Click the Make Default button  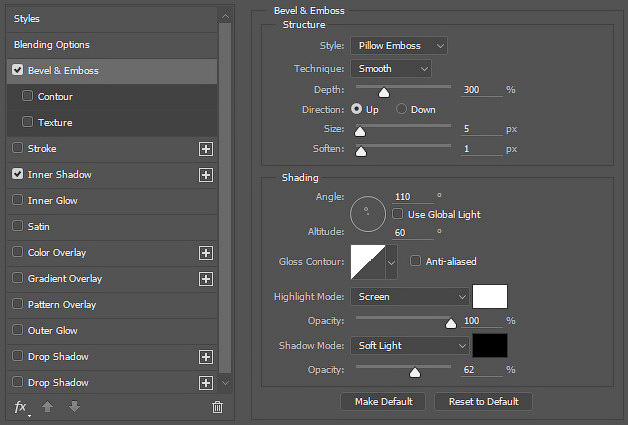383,401
